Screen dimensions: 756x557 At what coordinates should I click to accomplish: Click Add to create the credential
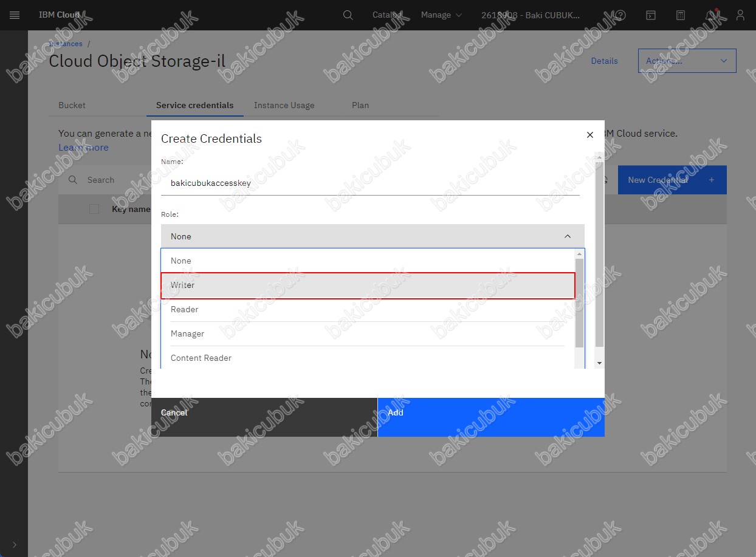pyautogui.click(x=491, y=417)
